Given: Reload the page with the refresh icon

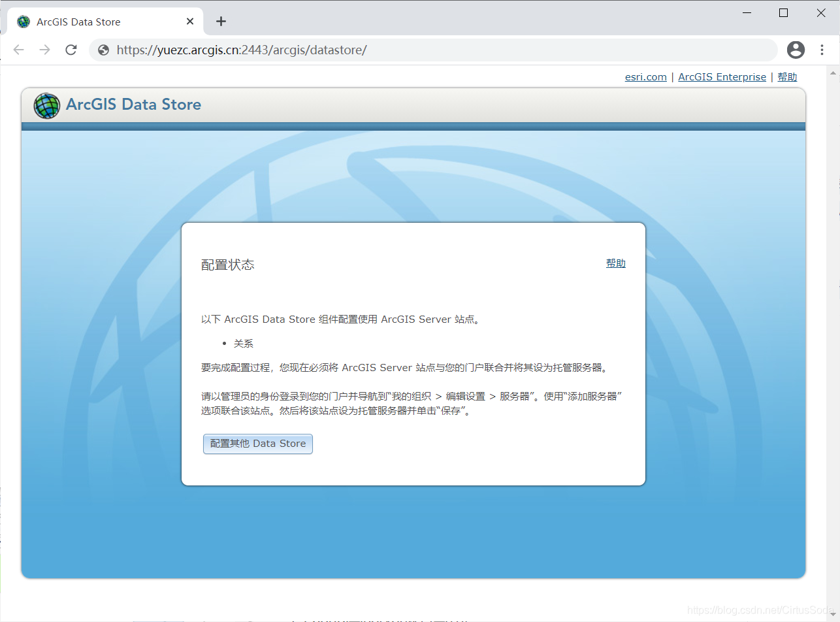Looking at the screenshot, I should pos(71,50).
